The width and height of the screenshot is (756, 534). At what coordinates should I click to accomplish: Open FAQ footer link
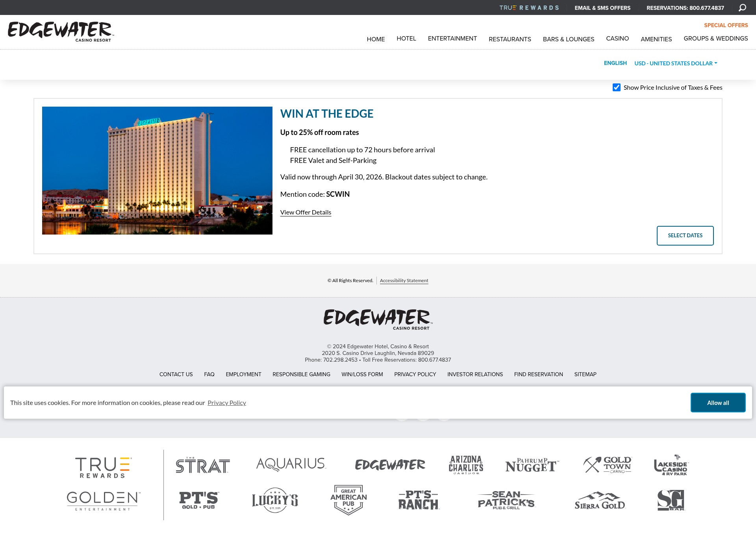[x=209, y=374]
